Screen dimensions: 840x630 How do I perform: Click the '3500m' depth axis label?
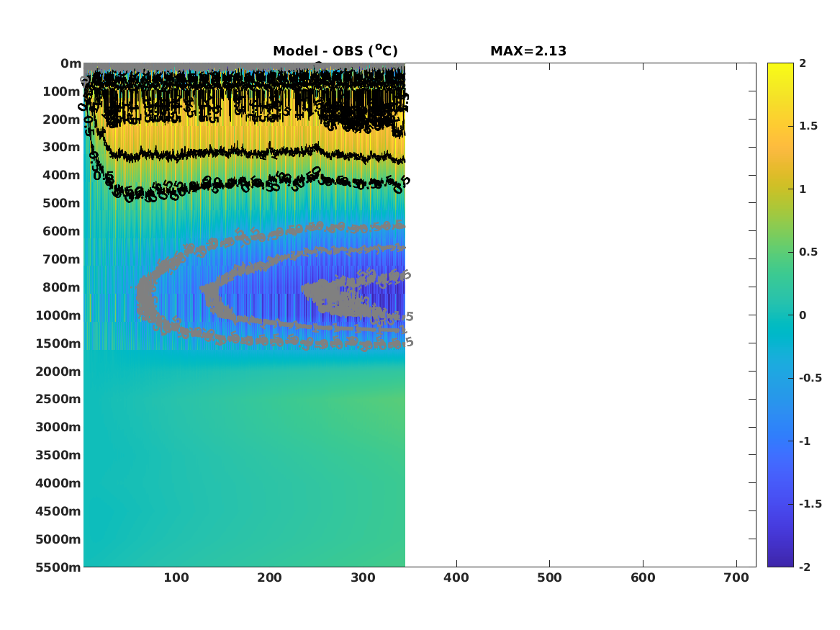(x=58, y=455)
